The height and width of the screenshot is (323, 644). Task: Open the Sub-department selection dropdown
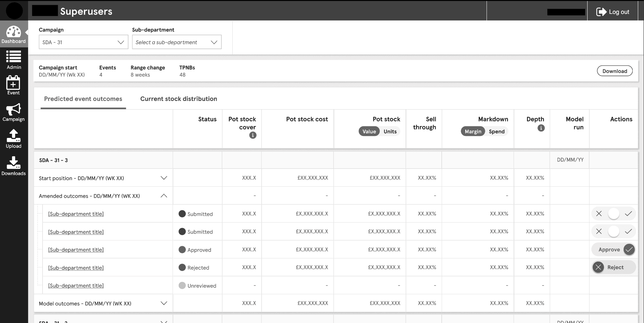[x=177, y=42]
